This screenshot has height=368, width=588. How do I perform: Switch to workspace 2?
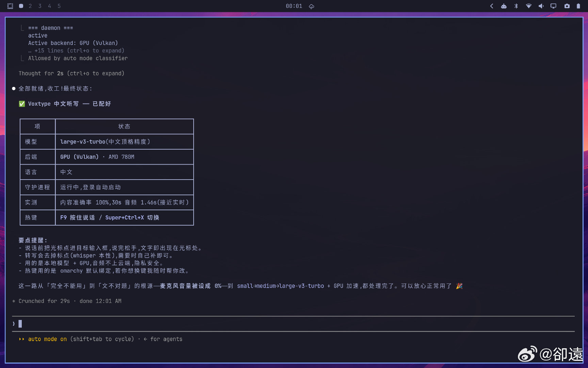coord(30,6)
